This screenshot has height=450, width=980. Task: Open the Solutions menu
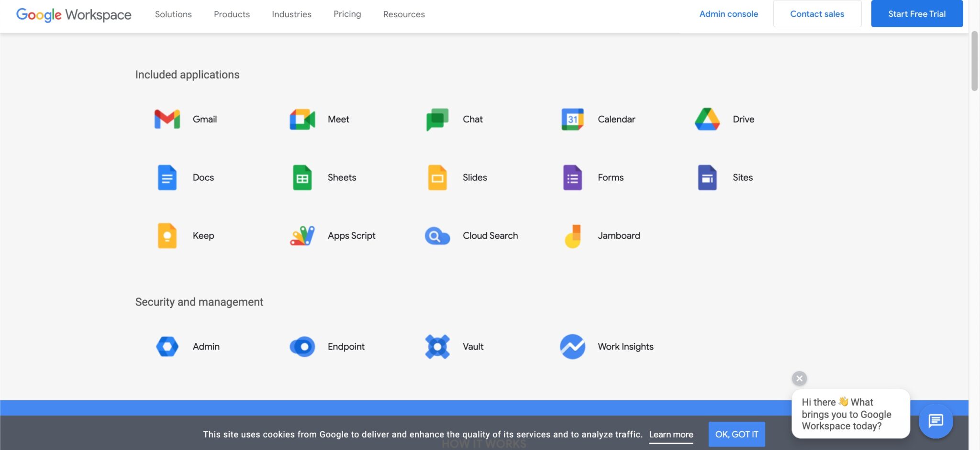pos(173,14)
